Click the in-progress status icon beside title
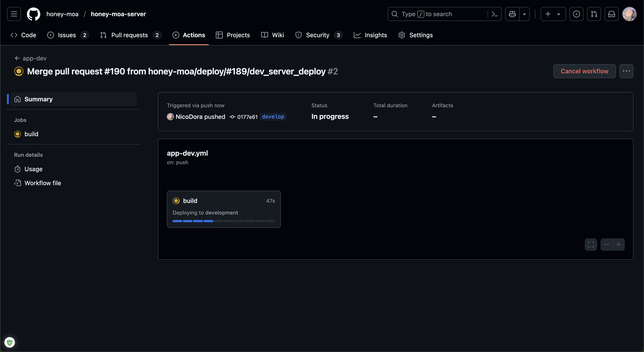Screen dimensions: 644x352 19,71
